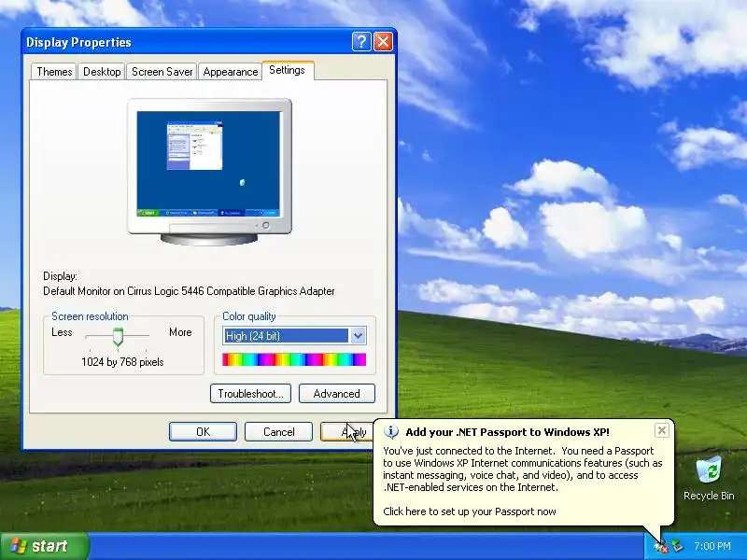Click the 'Add your .NET Passport to Windows XP!' title
The height and width of the screenshot is (560, 747).
tap(507, 432)
